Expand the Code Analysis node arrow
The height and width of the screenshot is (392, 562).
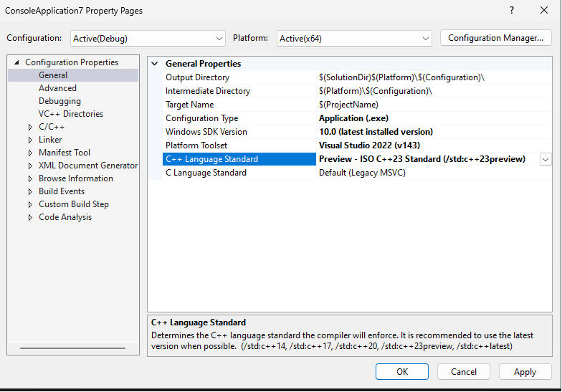point(30,218)
